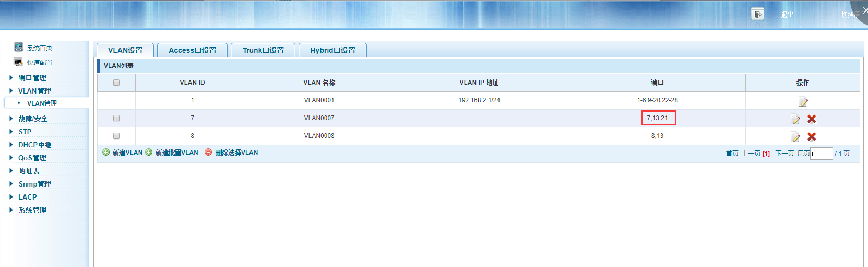Switch to the Trunk口设置 tab
The width and height of the screenshot is (868, 267).
263,50
